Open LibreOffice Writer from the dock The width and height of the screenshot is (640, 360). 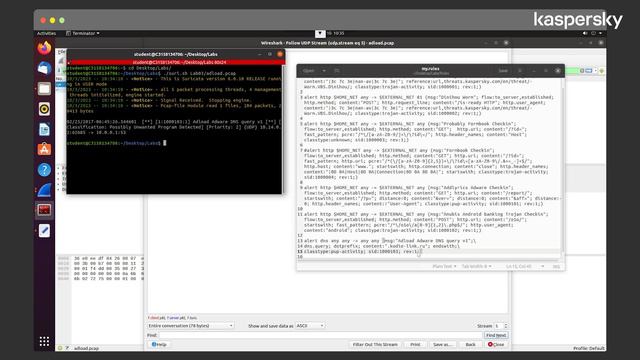(x=44, y=129)
